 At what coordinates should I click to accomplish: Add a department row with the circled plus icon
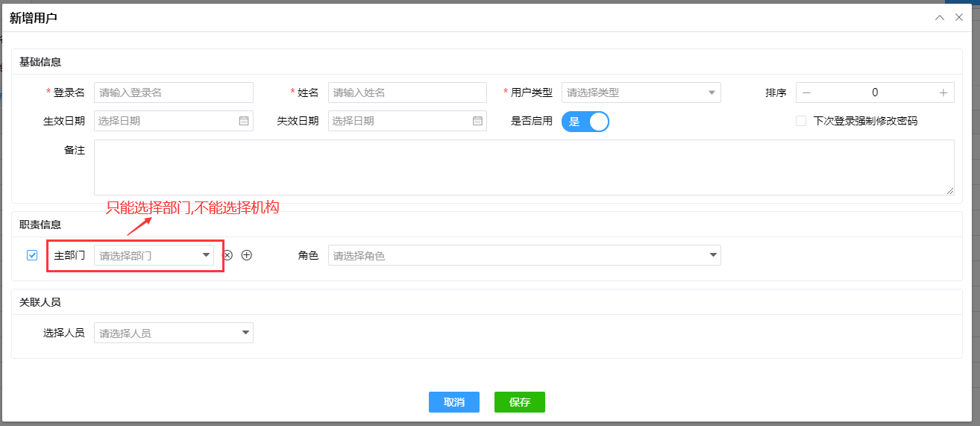(x=247, y=255)
